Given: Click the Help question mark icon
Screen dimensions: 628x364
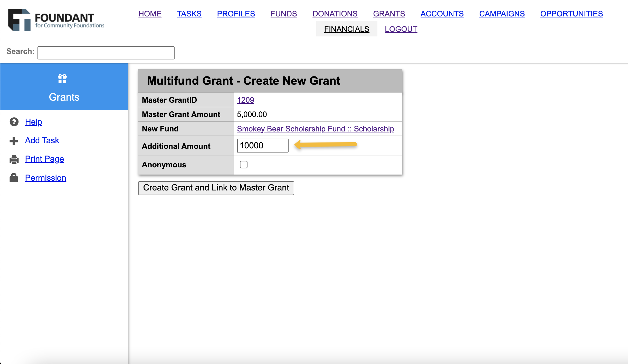Looking at the screenshot, I should coord(14,122).
